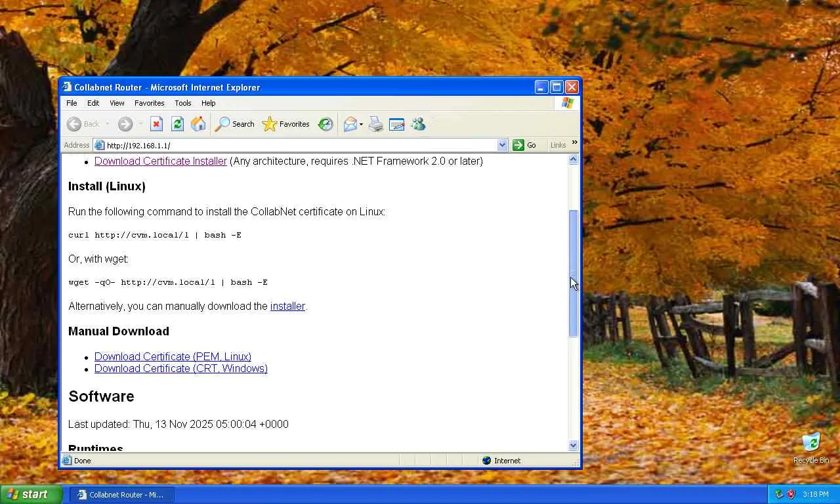Click Download Certificate (CRT, Windows) link
Screen dimensions: 840x504
click(x=181, y=369)
